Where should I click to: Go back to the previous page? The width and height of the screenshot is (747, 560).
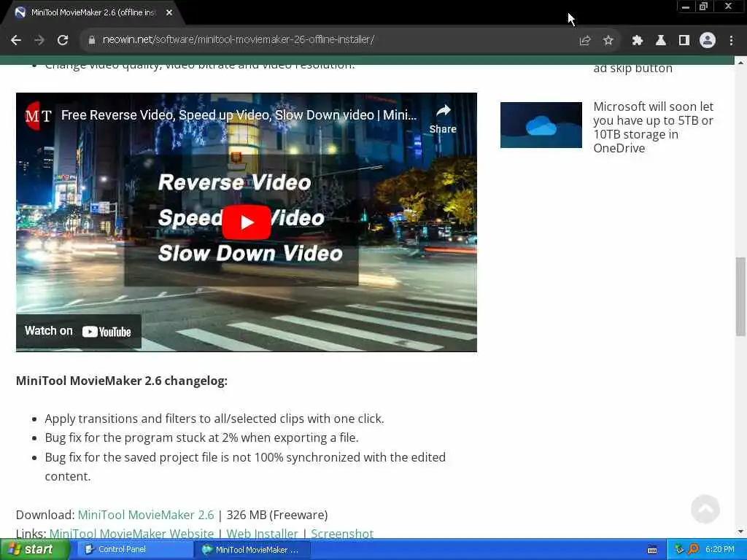16,40
